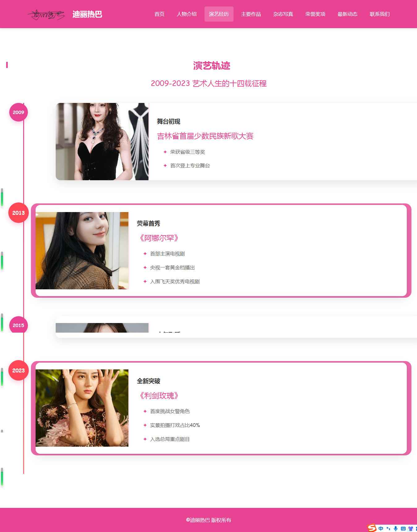Open 主要作品 in the navigation bar
This screenshot has height=532, width=417.
251,14
